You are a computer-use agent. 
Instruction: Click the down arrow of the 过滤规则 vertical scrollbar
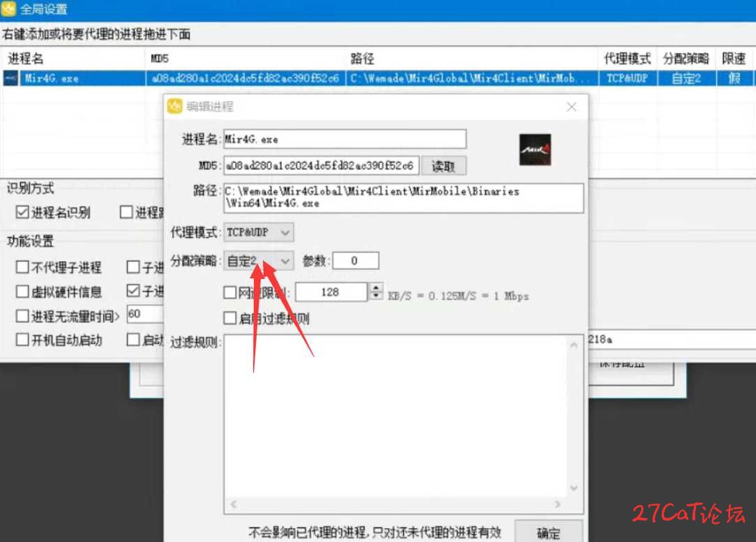point(574,488)
